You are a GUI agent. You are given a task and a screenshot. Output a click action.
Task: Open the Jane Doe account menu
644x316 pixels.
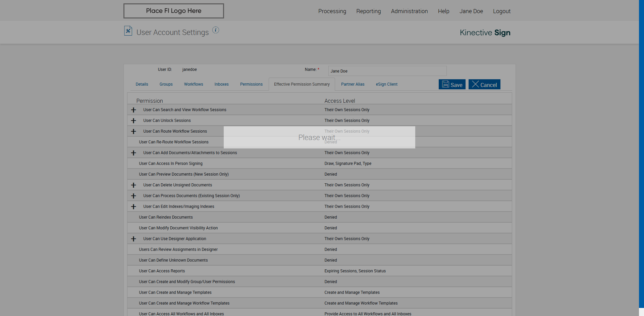pyautogui.click(x=471, y=11)
